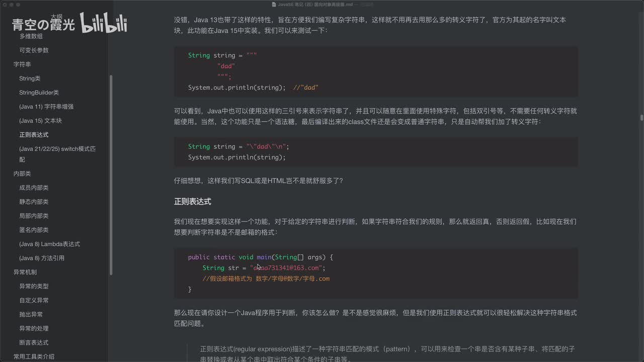
Task: Click the 正则表达式 heading in the document
Action: pyautogui.click(x=192, y=202)
